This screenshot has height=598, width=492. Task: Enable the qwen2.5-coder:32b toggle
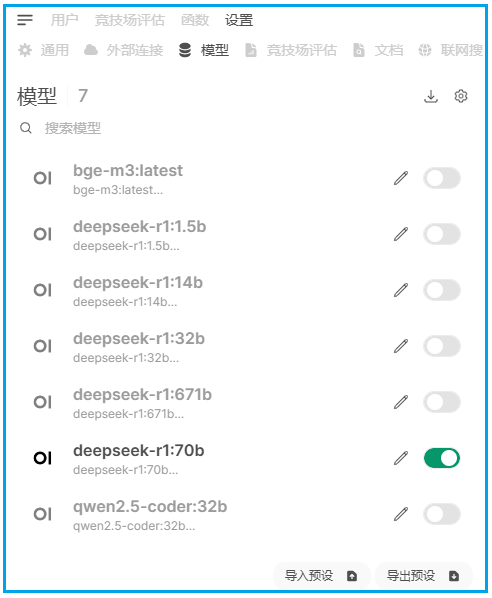pos(442,514)
